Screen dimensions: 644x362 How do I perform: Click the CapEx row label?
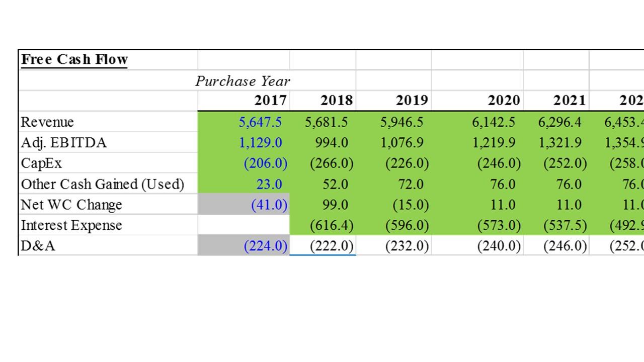108,163
